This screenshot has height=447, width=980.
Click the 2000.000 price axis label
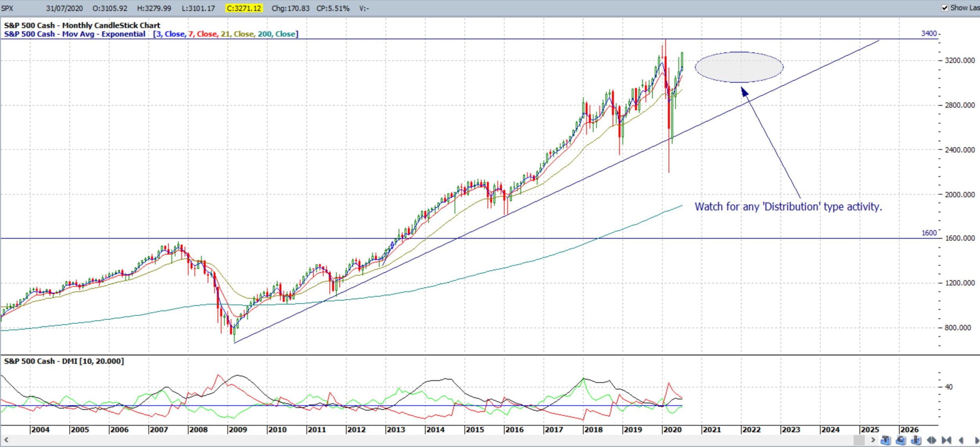960,195
